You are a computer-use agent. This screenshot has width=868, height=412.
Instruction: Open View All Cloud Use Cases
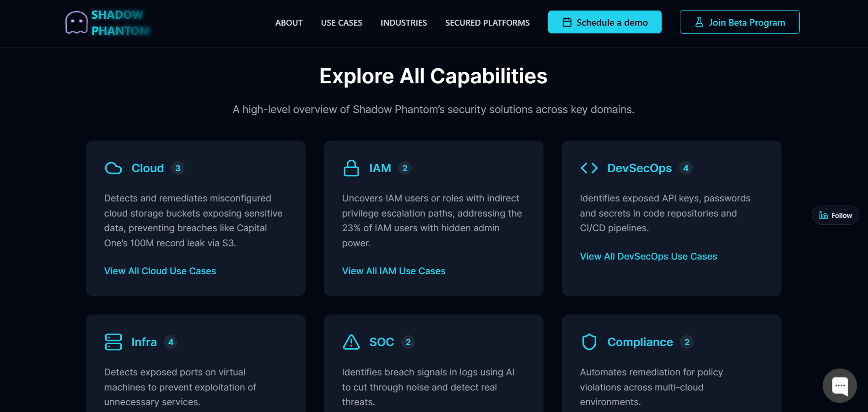click(x=160, y=271)
